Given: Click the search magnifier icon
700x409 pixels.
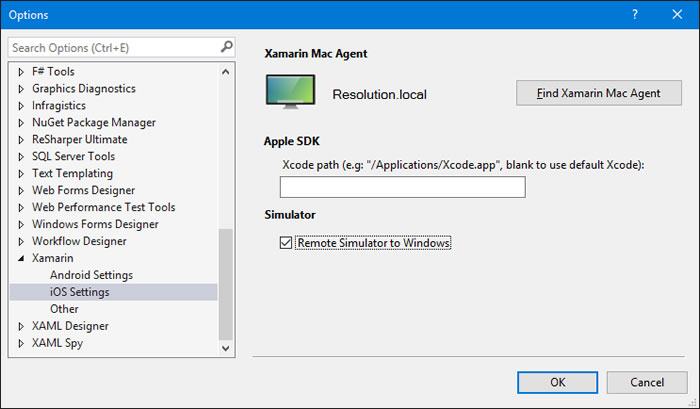Looking at the screenshot, I should pos(226,46).
